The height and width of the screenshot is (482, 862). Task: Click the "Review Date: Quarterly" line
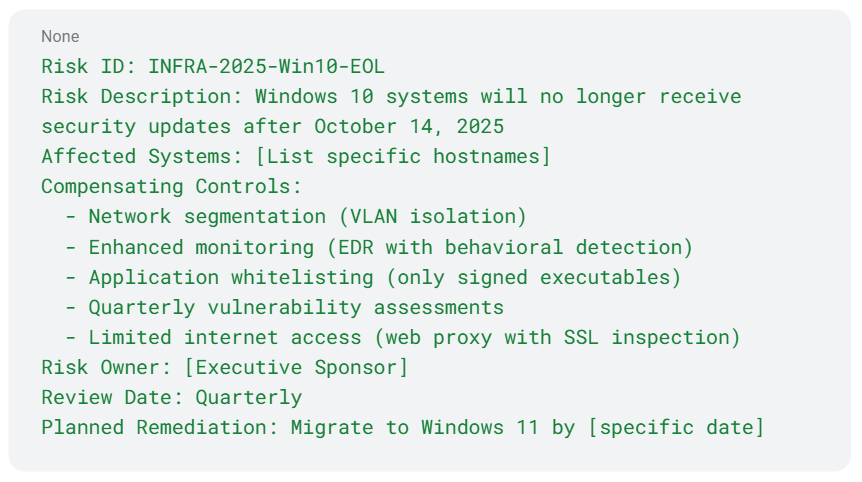click(x=171, y=397)
